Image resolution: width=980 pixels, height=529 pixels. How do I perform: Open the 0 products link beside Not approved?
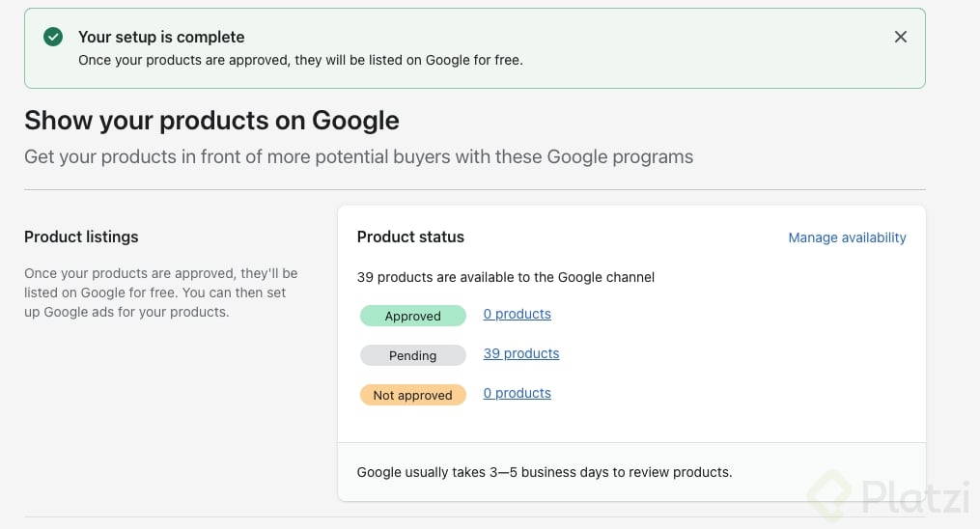[517, 394]
